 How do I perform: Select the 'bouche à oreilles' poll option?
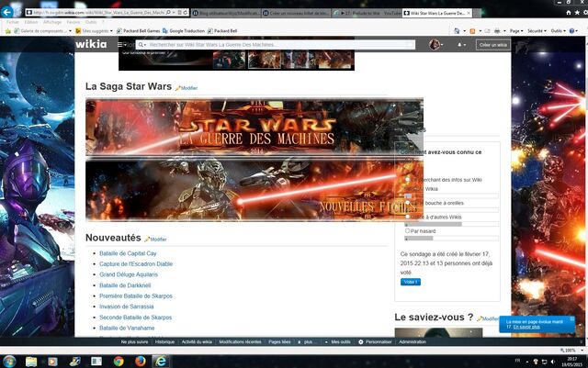tap(407, 203)
